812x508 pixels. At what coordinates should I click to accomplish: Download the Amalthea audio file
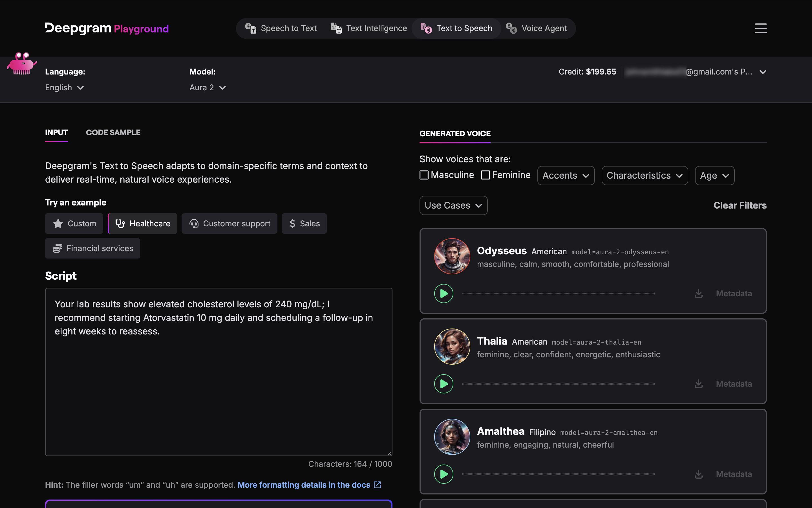[699, 474]
